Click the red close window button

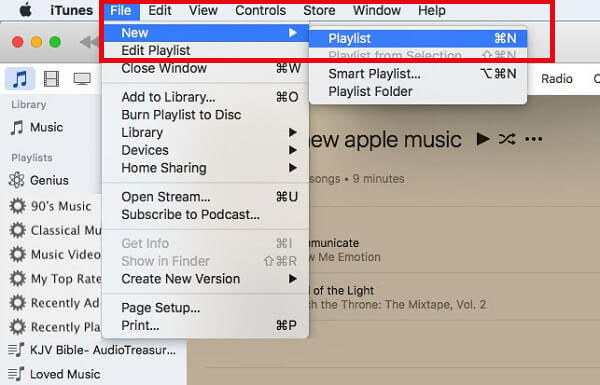click(x=18, y=42)
